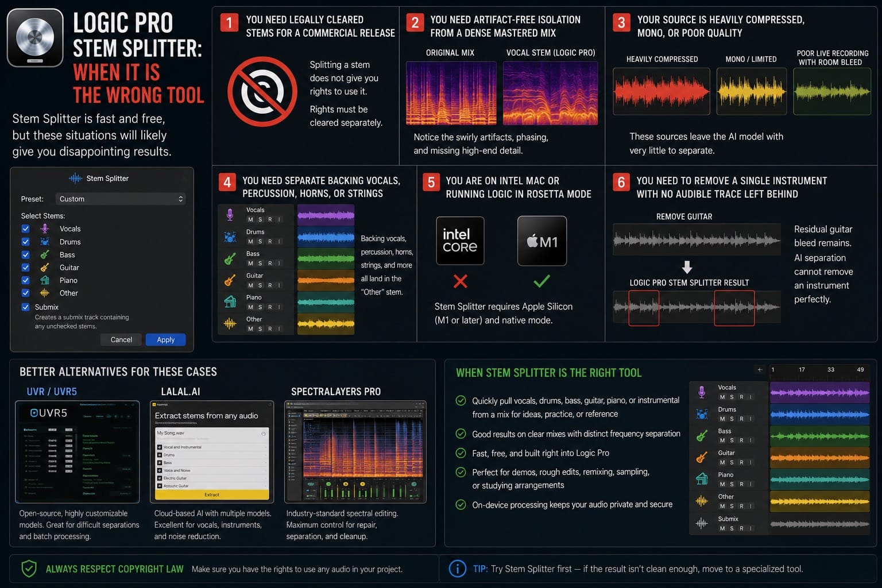The height and width of the screenshot is (588, 882).
Task: Uncheck the Other stem checkbox
Action: (x=25, y=293)
